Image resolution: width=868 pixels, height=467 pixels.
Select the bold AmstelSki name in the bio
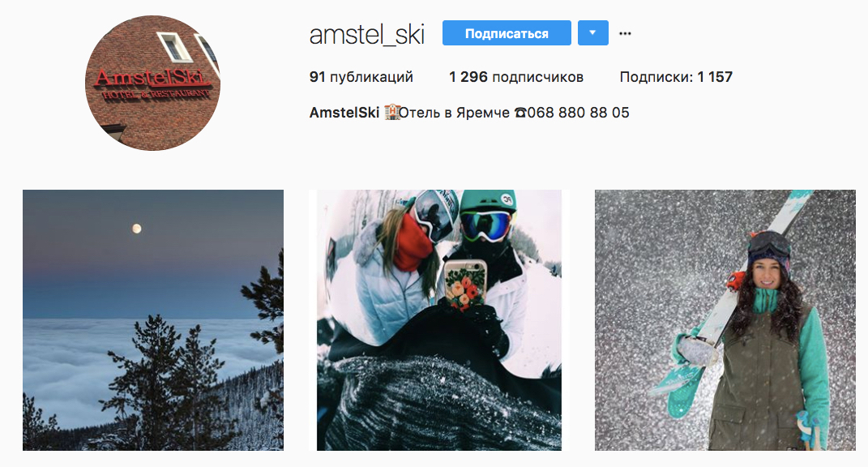tap(344, 113)
